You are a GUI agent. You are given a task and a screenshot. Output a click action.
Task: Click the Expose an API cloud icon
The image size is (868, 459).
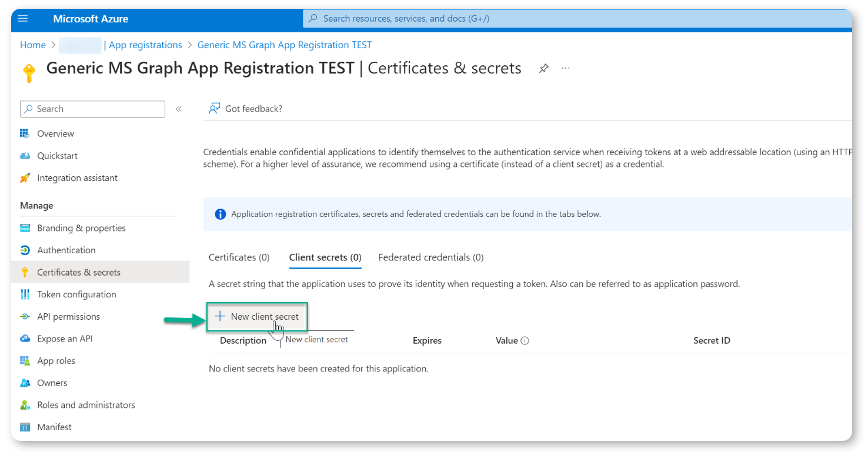(25, 339)
